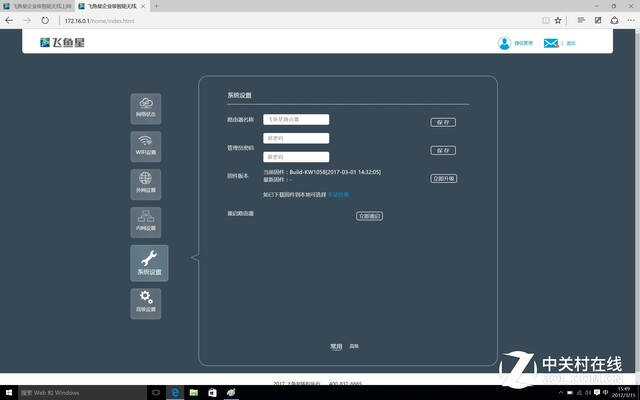Click the browser forward arrow

[x=27, y=20]
